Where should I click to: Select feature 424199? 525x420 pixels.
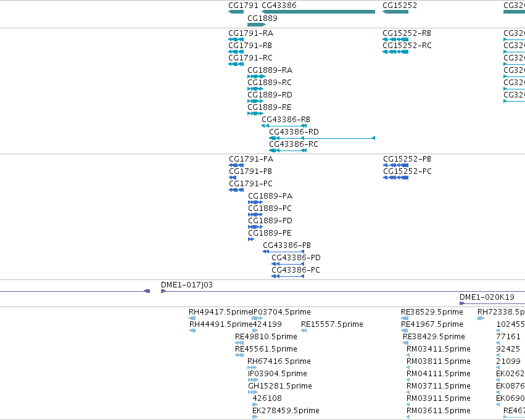pos(267,324)
